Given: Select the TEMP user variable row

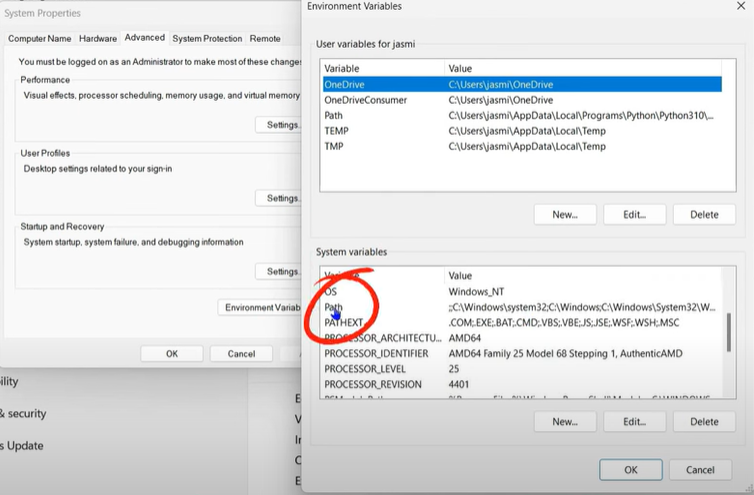Looking at the screenshot, I should coord(336,131).
